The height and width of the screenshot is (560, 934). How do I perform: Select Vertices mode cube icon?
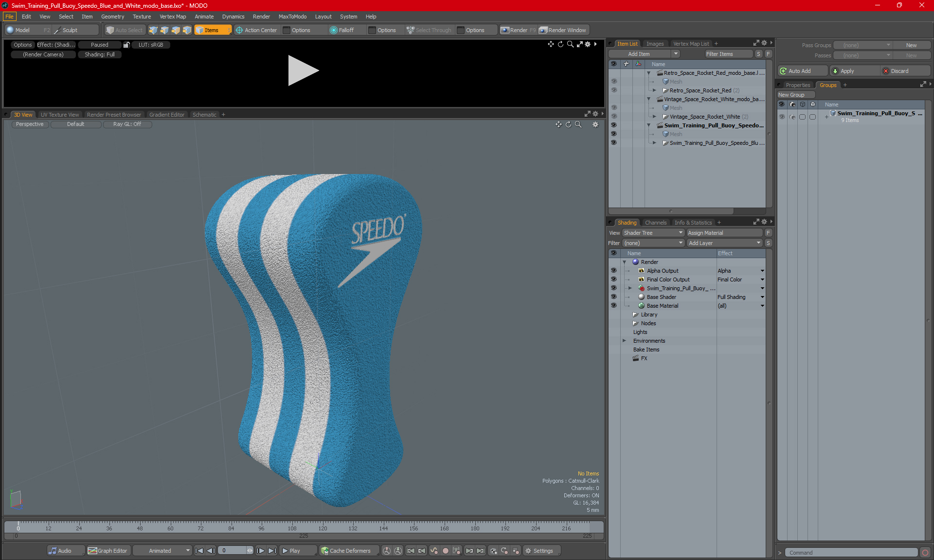coord(153,30)
